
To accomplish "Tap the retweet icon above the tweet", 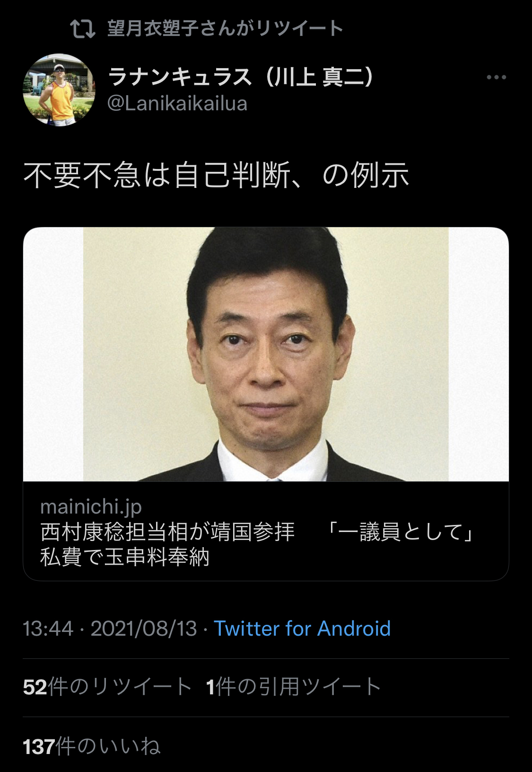I will tap(83, 29).
